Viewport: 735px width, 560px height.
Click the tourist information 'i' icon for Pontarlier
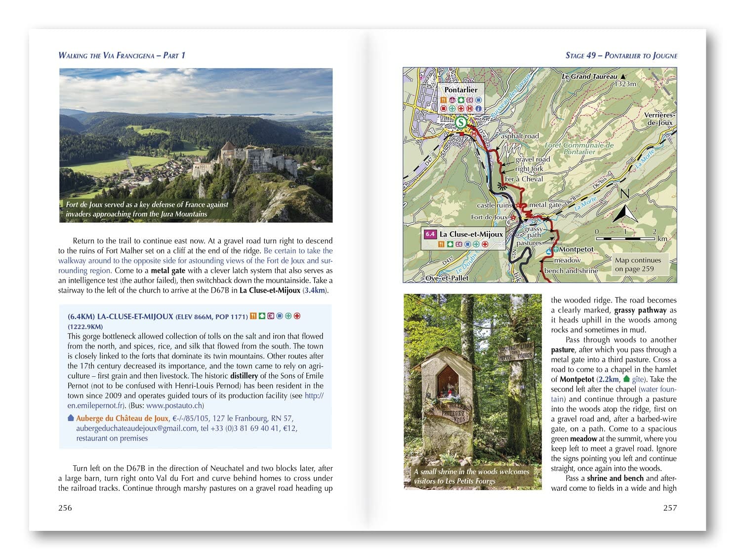[x=478, y=109]
